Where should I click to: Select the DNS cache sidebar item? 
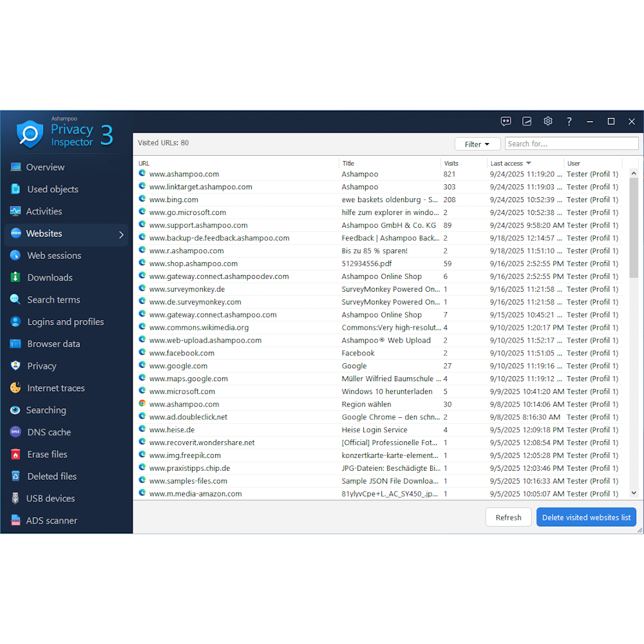(x=48, y=431)
